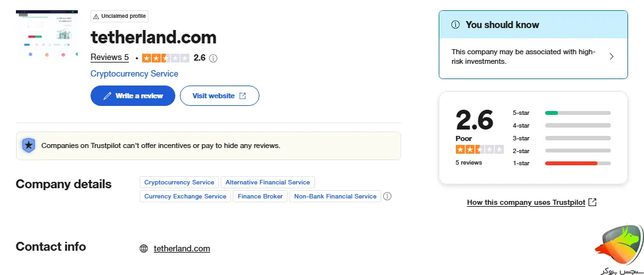The height and width of the screenshot is (275, 644).
Task: Click the info icon beside You should know
Action: click(x=455, y=25)
